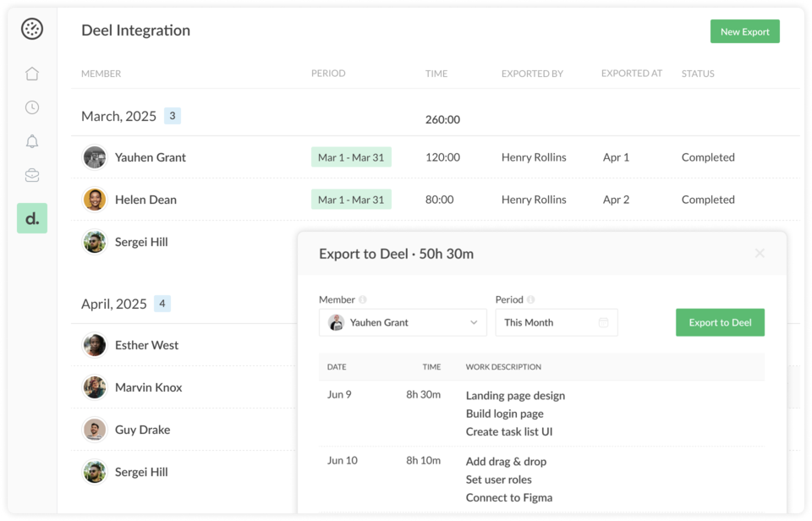Select the Deel integration icon labeled d.
This screenshot has height=521, width=812.
(31, 217)
